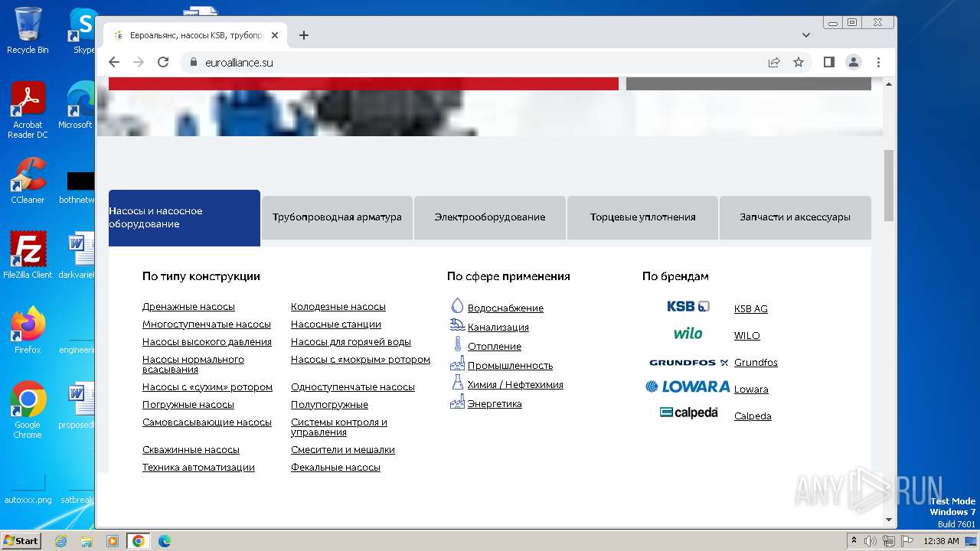Expand the tab search dropdown arrow
The height and width of the screenshot is (551, 980).
point(806,35)
